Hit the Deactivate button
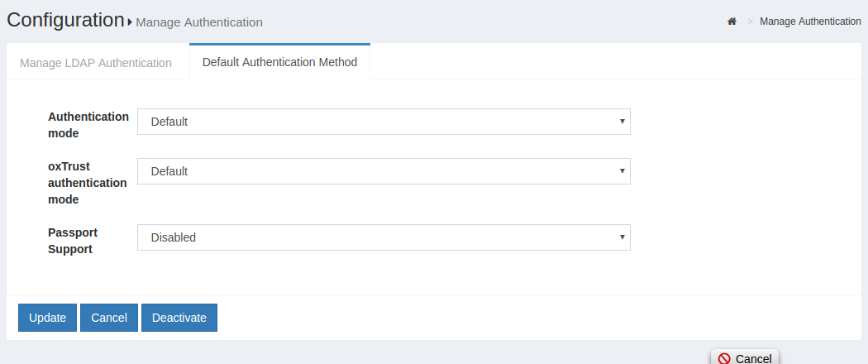This screenshot has height=364, width=868. [179, 318]
